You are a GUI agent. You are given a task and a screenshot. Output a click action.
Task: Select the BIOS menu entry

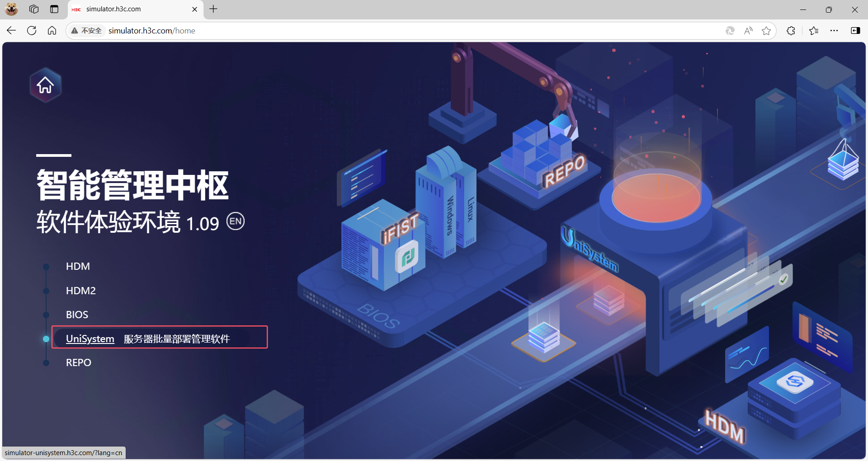[x=77, y=315]
